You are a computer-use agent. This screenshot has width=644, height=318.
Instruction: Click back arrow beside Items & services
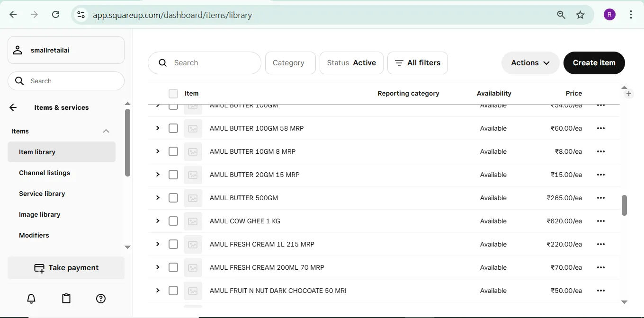point(13,107)
